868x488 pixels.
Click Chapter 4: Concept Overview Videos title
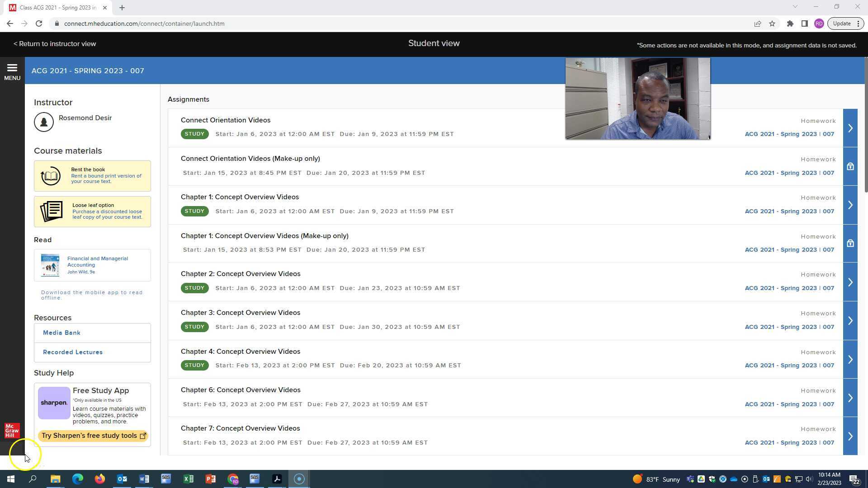click(x=241, y=352)
